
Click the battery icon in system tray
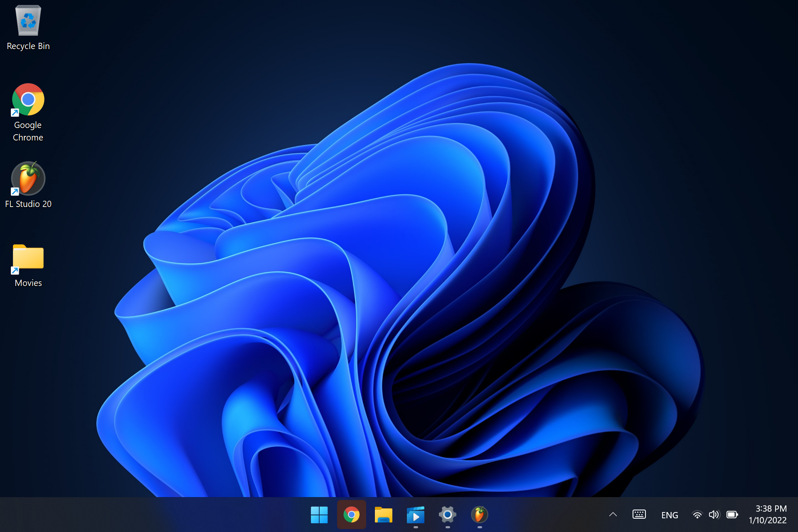pos(732,515)
